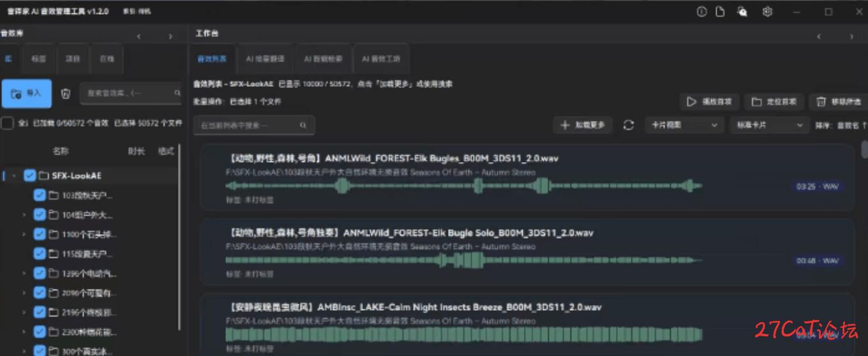
Task: Uncheck the SFX-LookAE root folder checkbox
Action: point(29,175)
